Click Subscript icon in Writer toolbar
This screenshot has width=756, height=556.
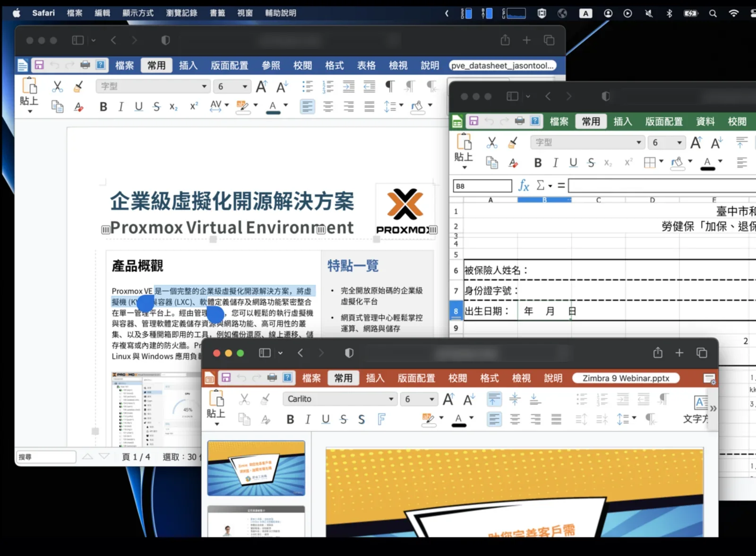tap(173, 107)
